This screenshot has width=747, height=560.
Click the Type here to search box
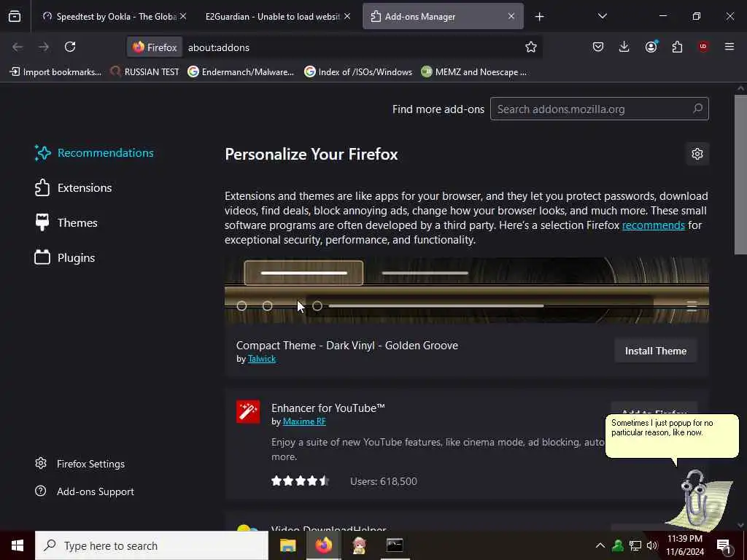(152, 545)
